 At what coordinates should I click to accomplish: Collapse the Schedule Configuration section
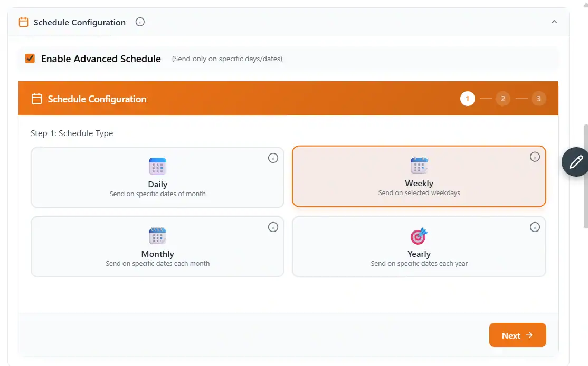pos(554,22)
